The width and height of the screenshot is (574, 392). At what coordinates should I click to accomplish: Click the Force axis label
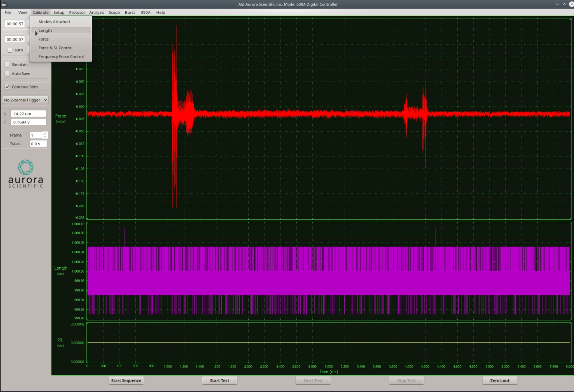(x=61, y=116)
